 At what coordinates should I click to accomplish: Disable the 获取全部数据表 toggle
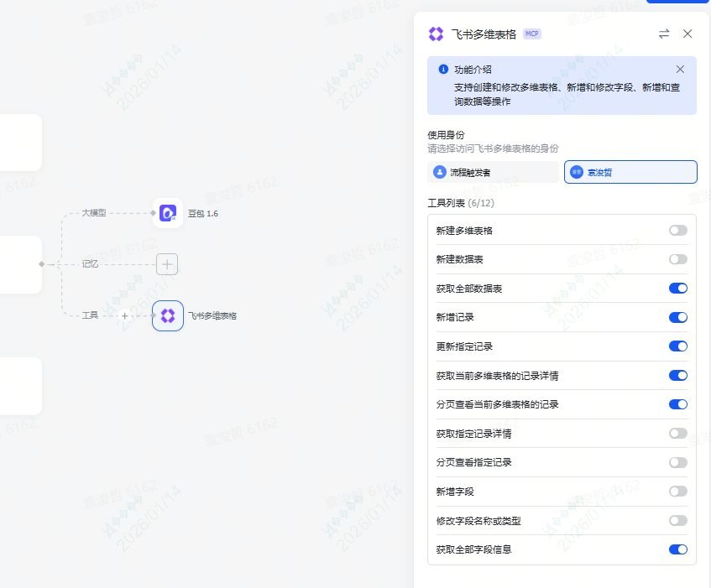(x=678, y=289)
